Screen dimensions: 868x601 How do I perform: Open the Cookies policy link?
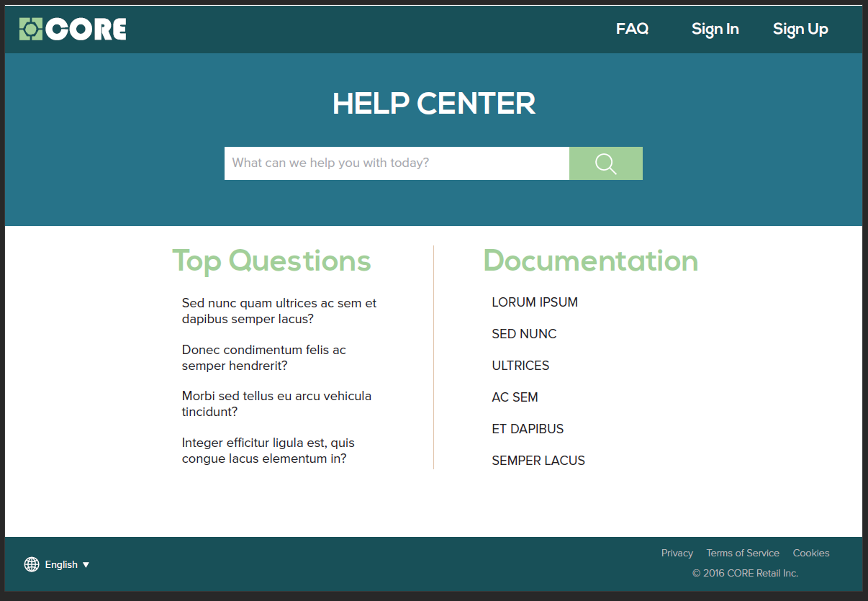810,553
